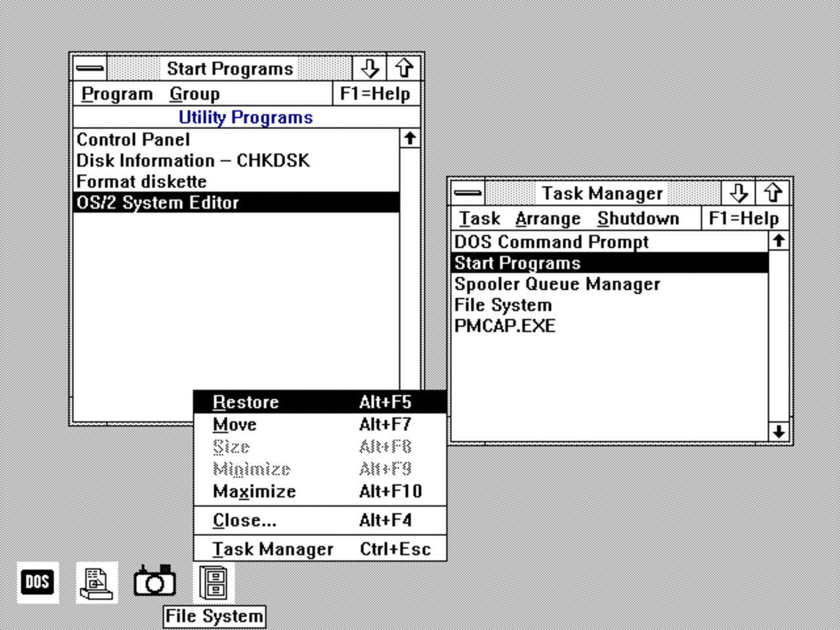Maximize Task Manager with up arrow

772,193
